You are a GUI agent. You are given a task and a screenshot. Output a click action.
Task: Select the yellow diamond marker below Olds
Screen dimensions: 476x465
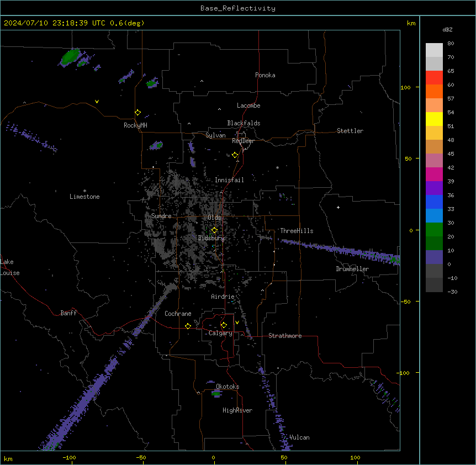214,230
